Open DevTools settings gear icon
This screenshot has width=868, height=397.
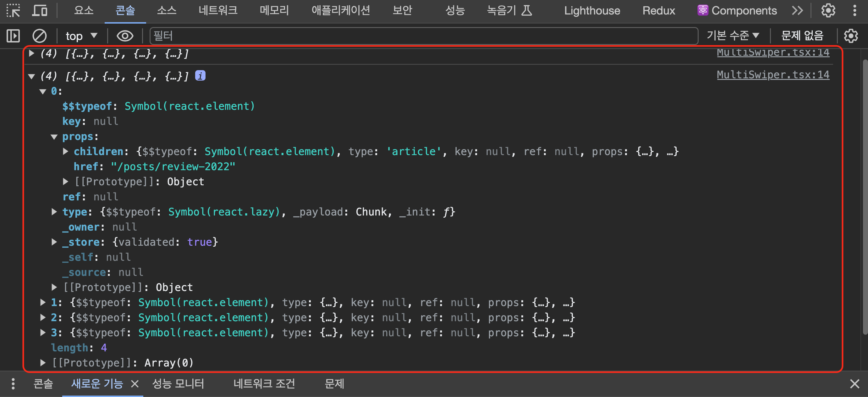pyautogui.click(x=828, y=10)
